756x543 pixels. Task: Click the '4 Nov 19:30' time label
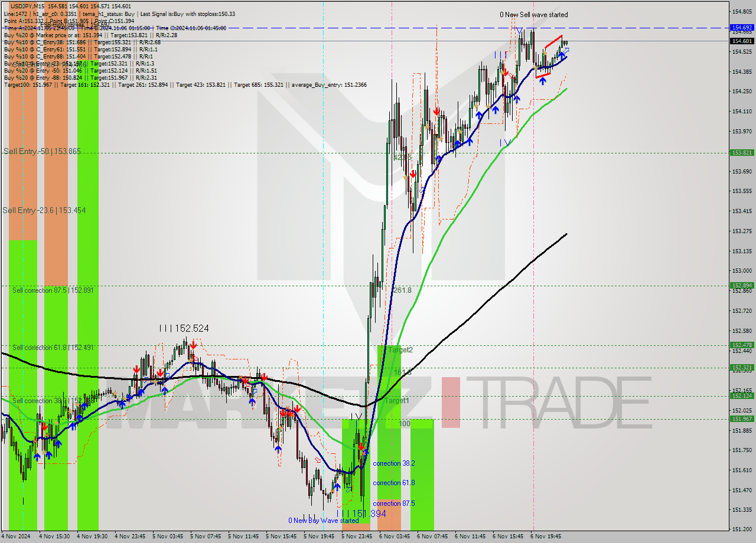92,537
